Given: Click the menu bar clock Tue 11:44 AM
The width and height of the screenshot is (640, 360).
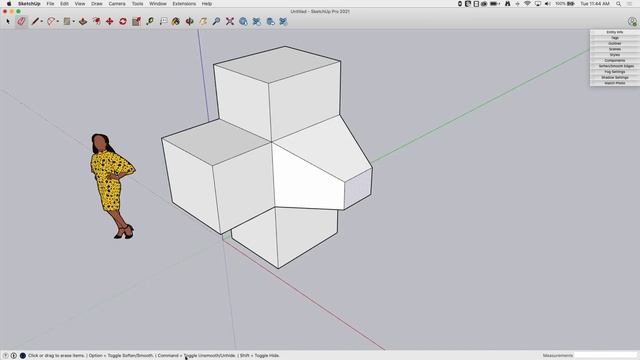Looking at the screenshot, I should [x=595, y=4].
